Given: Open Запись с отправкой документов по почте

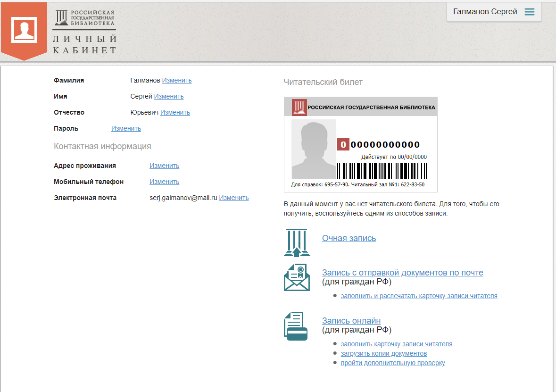Looking at the screenshot, I should point(402,273).
